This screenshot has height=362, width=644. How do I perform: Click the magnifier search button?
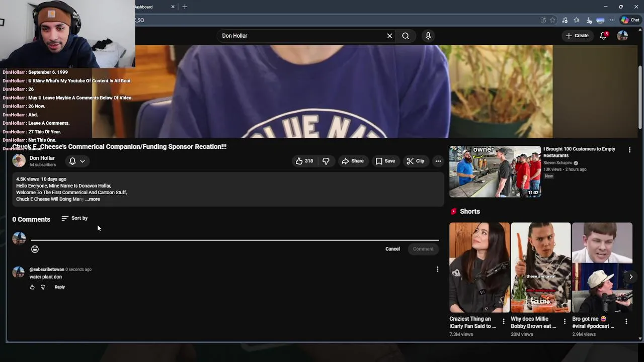(x=406, y=36)
